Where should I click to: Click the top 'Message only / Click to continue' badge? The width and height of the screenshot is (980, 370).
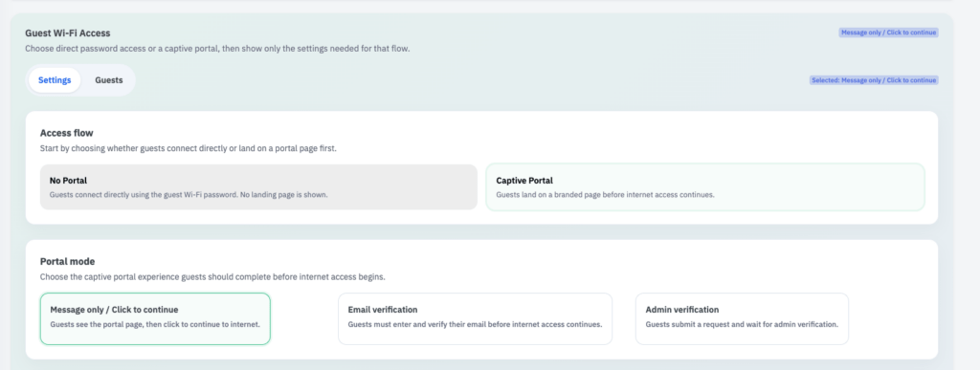888,33
